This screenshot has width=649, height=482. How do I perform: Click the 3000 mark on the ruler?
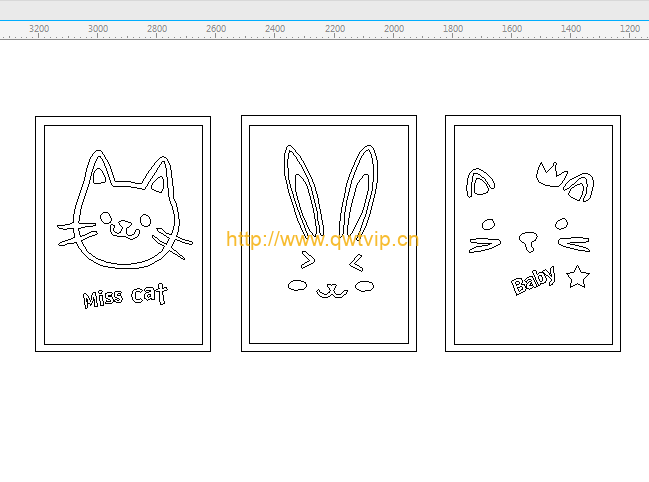(x=98, y=29)
